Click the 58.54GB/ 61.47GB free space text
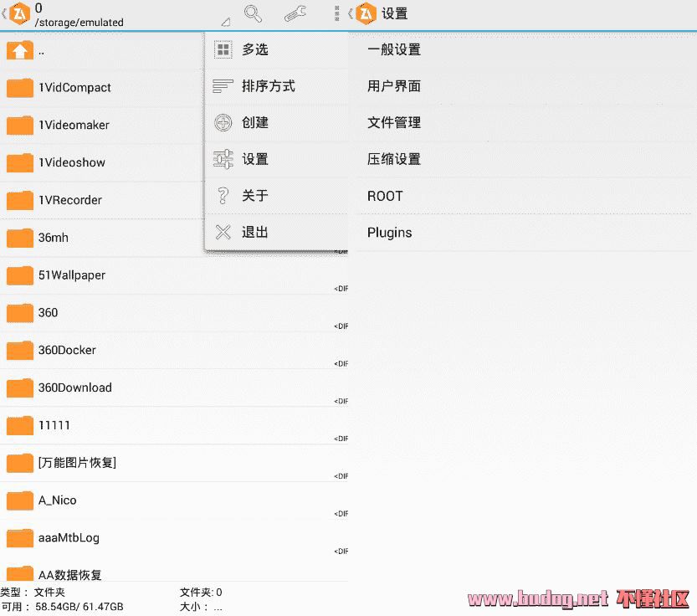Viewport: 697px width, 616px height. click(79, 607)
